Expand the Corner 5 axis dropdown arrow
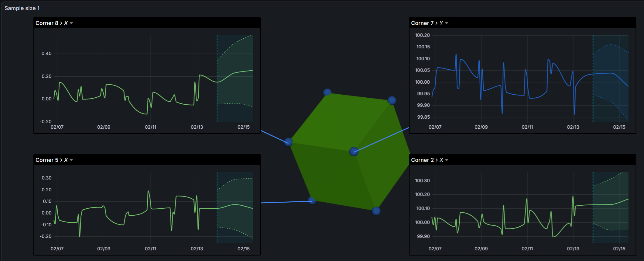This screenshot has height=261, width=644. pos(71,160)
